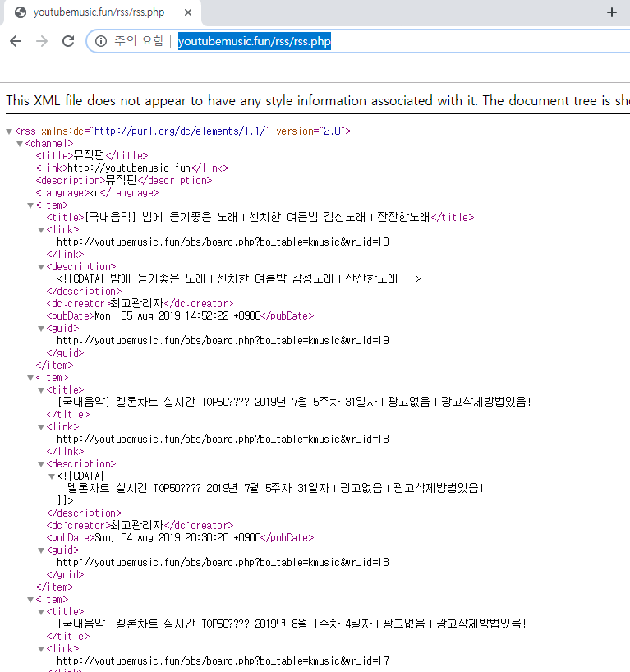Collapse the link node for wr_id=17
This screenshot has width=630, height=672.
click(x=41, y=649)
